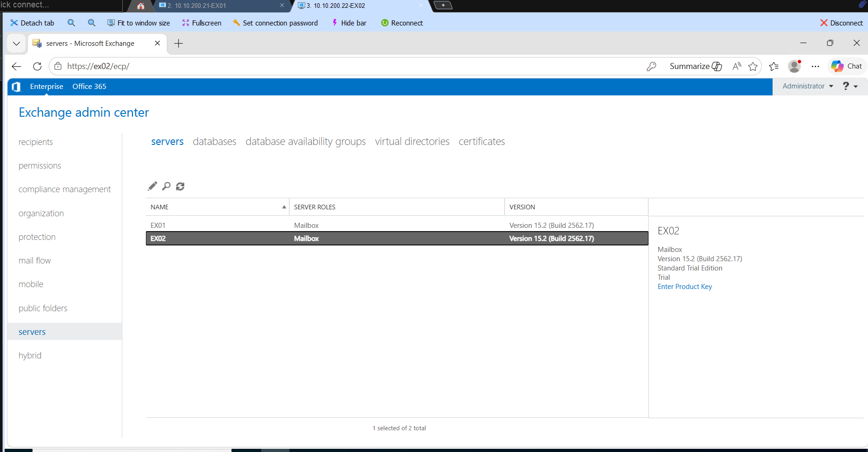Click the zoom out magnifier icon
This screenshot has width=868, height=452.
(92, 23)
